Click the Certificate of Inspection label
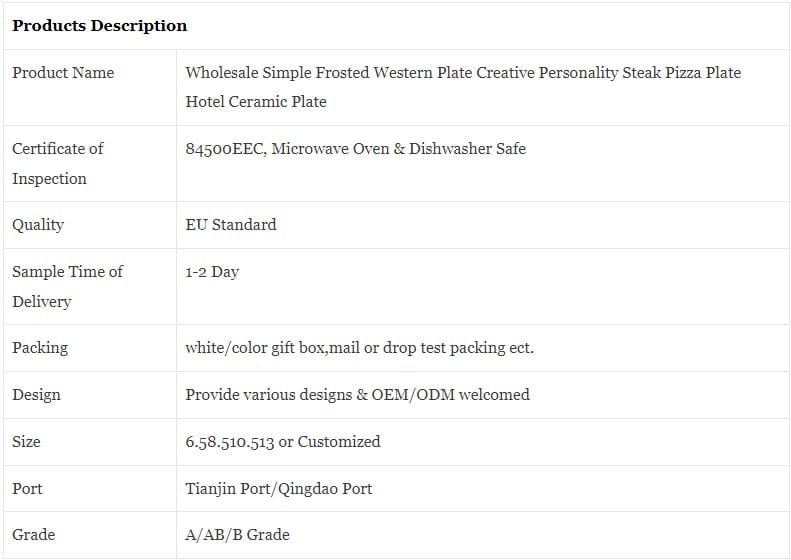Screen dimensions: 791x560 58,163
